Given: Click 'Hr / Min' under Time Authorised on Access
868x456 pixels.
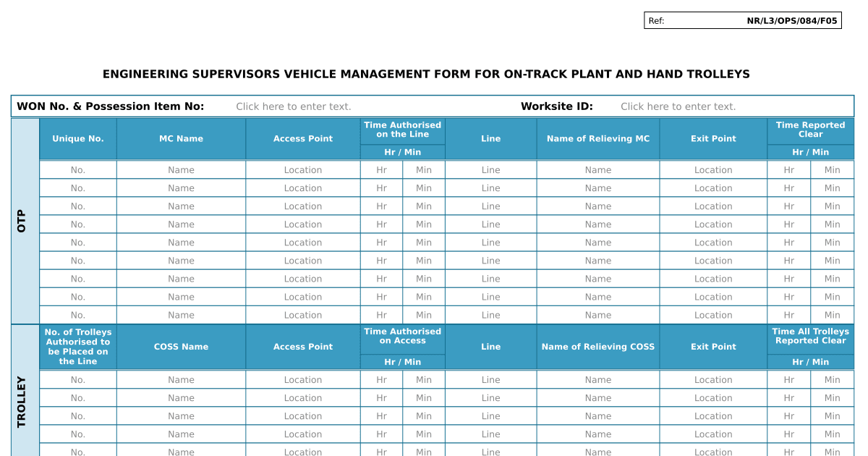Looking at the screenshot, I should (403, 362).
